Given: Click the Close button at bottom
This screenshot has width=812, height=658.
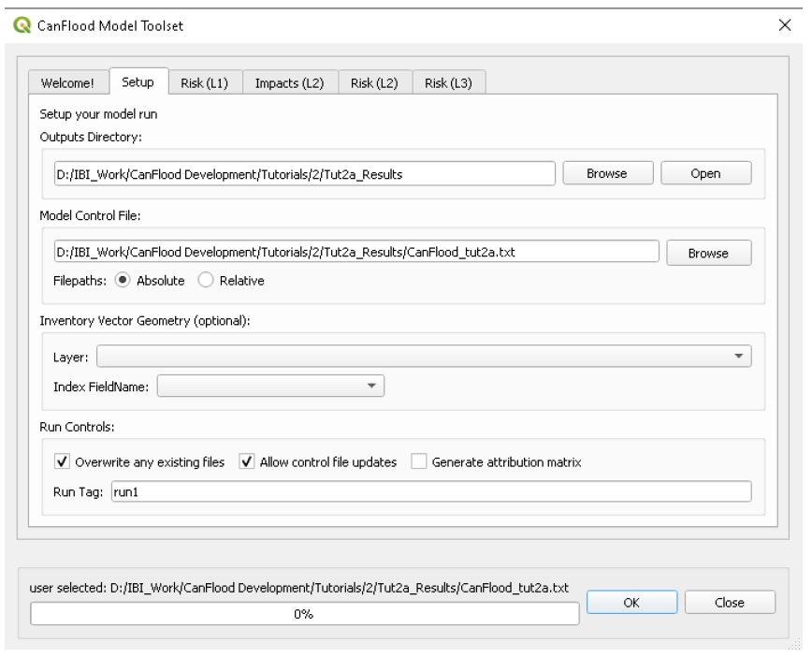Looking at the screenshot, I should 730,603.
